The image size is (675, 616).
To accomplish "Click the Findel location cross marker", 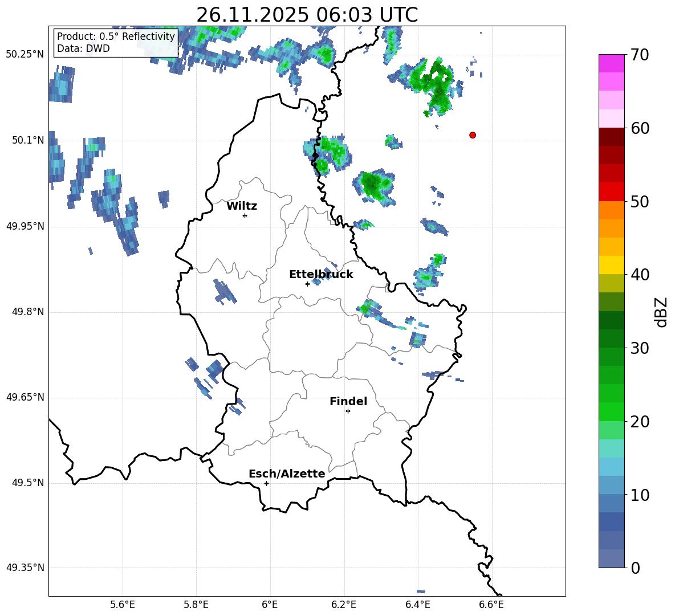I will coord(348,411).
